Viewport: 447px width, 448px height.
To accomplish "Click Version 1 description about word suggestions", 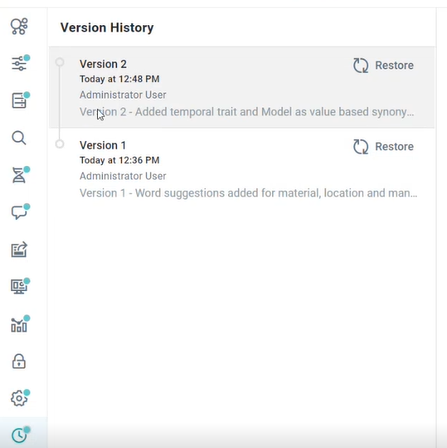I will (248, 193).
